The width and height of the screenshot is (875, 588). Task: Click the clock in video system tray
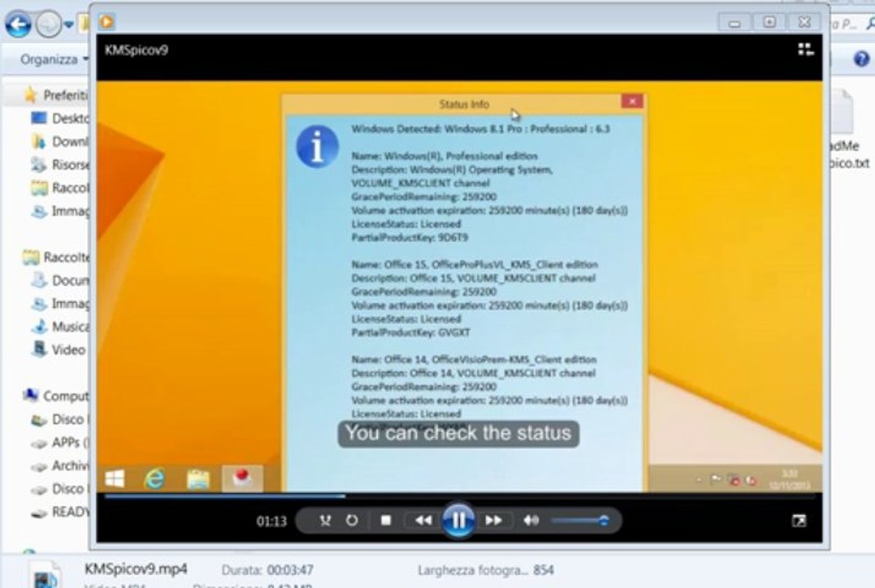[789, 479]
